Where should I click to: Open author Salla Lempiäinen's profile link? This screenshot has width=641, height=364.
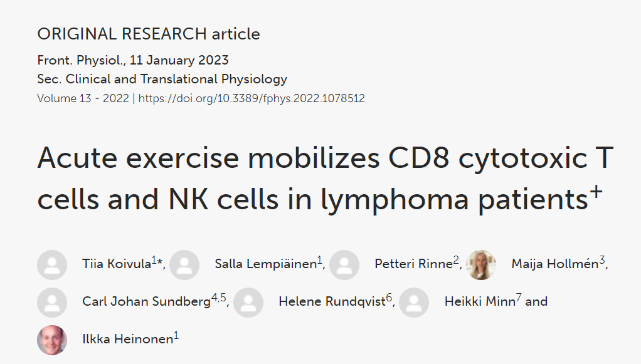point(265,264)
